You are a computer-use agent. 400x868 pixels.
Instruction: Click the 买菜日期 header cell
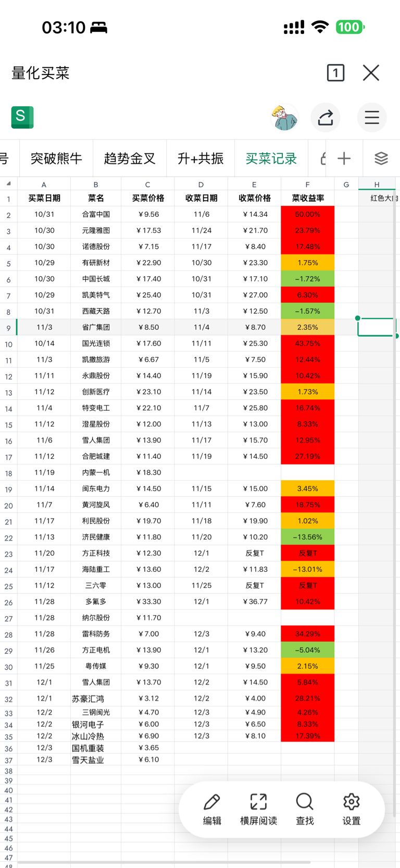pos(44,198)
